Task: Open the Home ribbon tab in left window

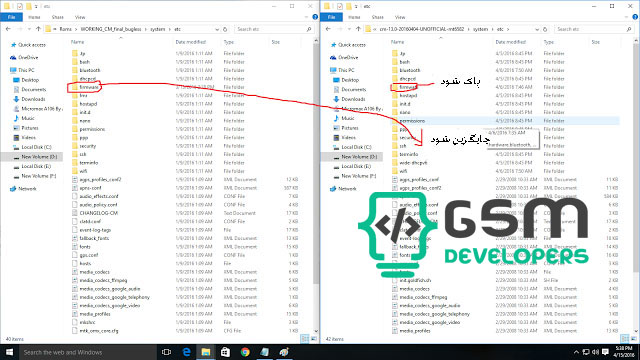Action: [x=34, y=17]
